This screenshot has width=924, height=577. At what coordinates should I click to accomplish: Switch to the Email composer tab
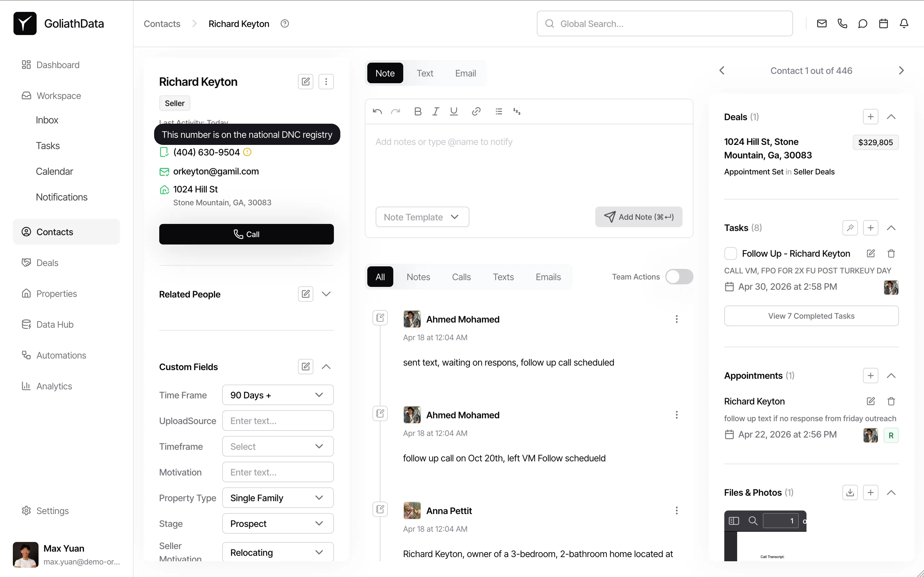click(465, 73)
